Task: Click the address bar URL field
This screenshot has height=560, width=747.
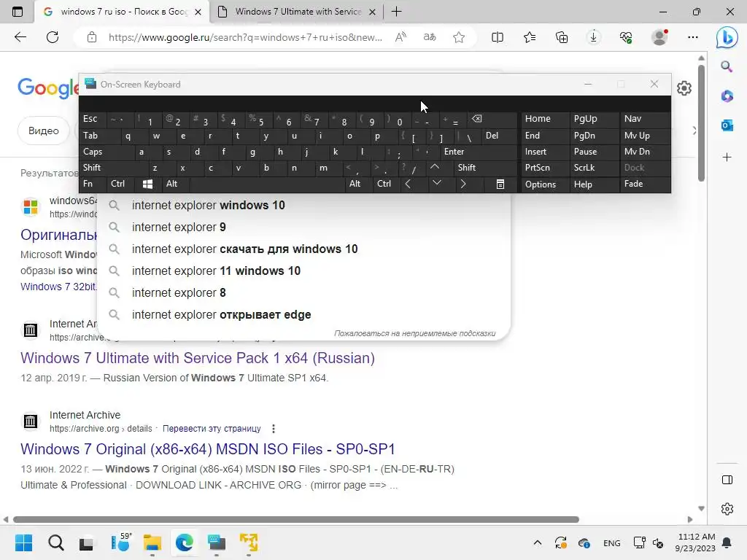Action: point(245,37)
